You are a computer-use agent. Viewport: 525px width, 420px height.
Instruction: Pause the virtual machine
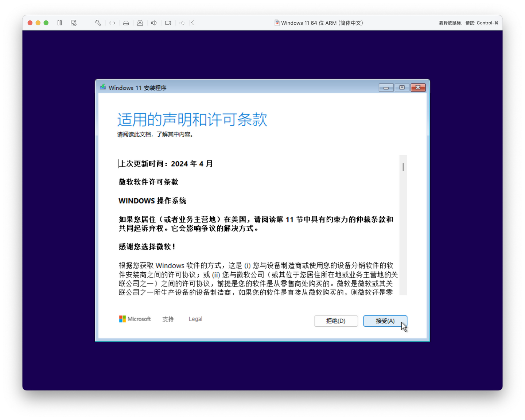(x=60, y=23)
